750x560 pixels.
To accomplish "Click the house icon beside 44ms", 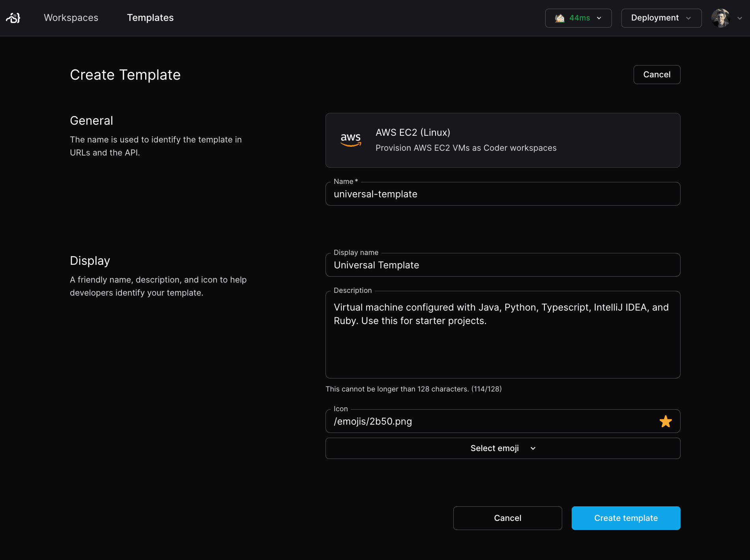I will [559, 18].
